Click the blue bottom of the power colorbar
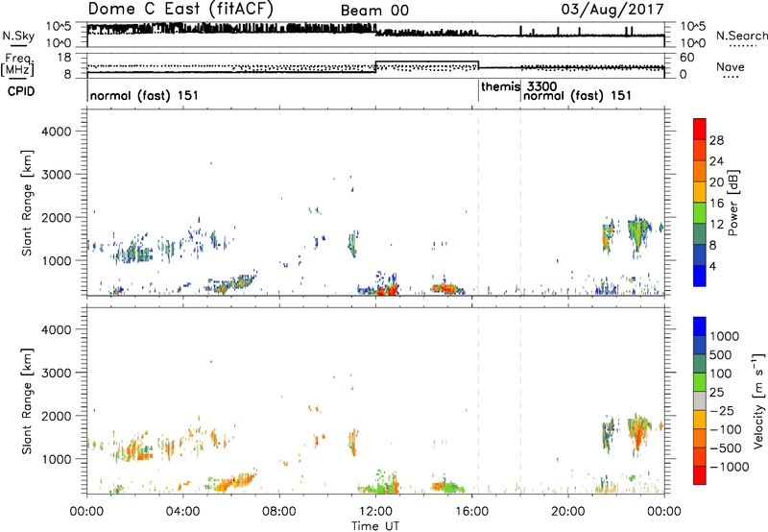Viewport: 768px width, 532px height. (x=700, y=276)
